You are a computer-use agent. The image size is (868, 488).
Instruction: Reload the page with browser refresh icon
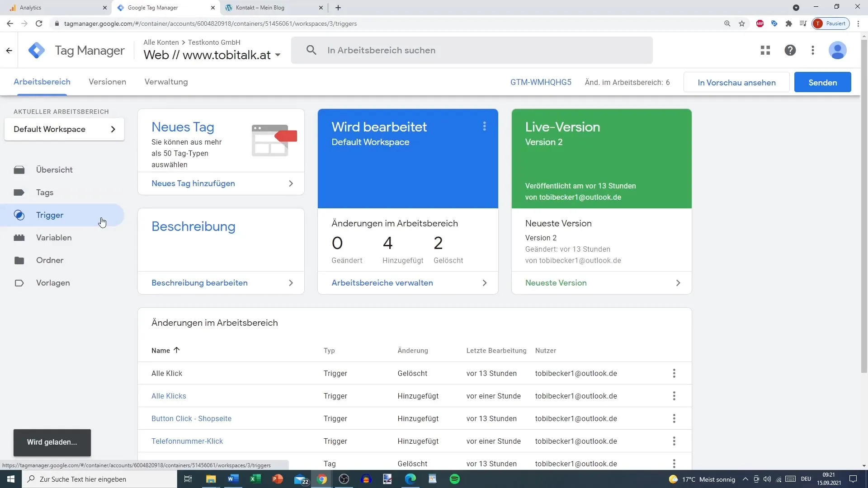point(39,23)
